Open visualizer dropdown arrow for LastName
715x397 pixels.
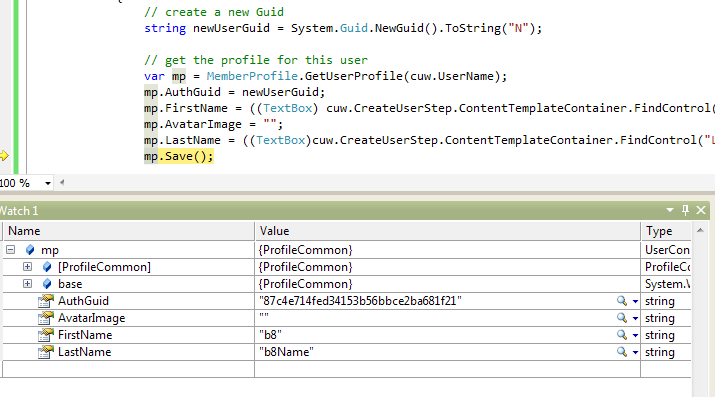click(635, 352)
